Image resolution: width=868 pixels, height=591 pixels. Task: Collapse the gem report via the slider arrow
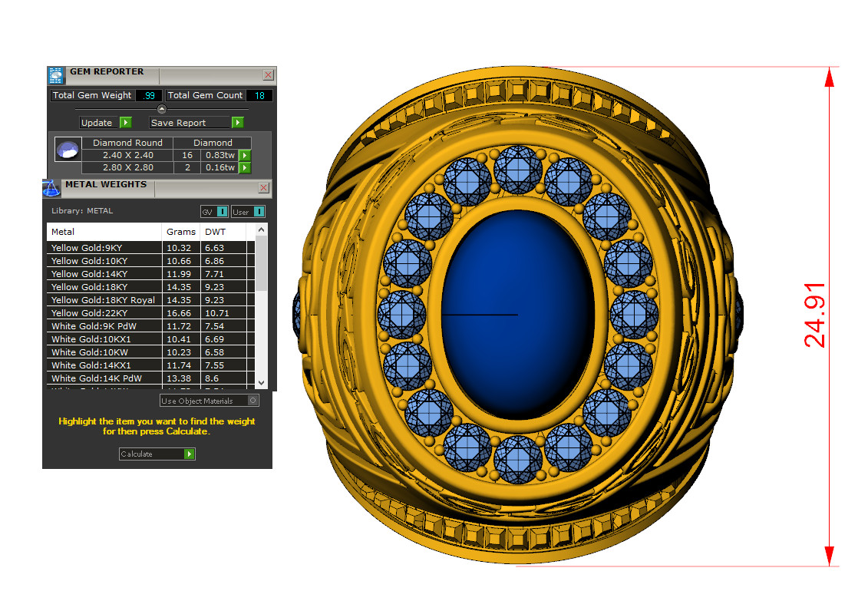[162, 109]
